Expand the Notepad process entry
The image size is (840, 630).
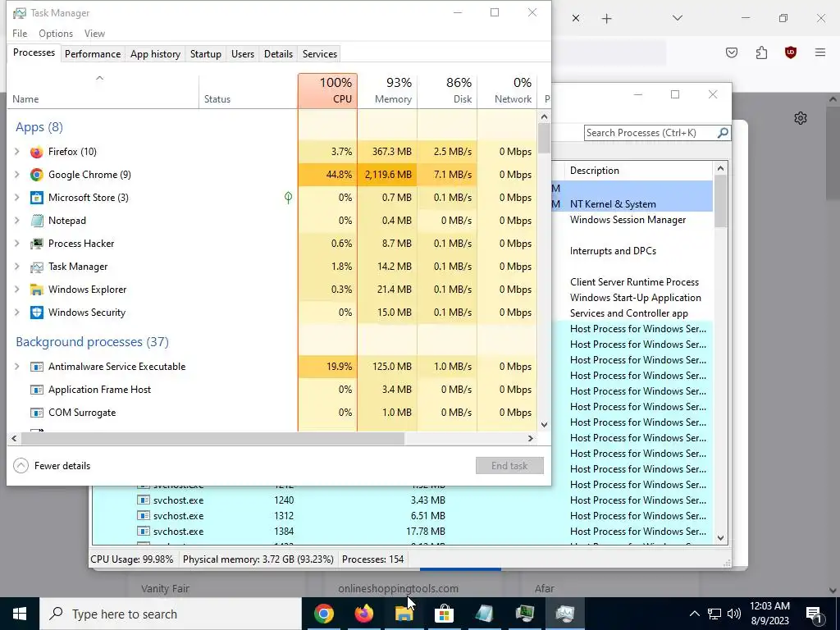point(17,221)
